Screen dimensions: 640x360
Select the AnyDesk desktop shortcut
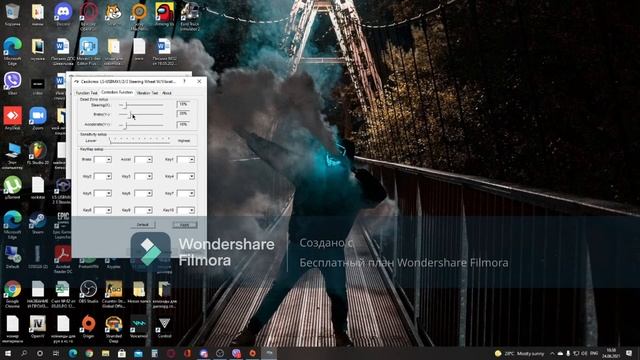click(x=12, y=118)
